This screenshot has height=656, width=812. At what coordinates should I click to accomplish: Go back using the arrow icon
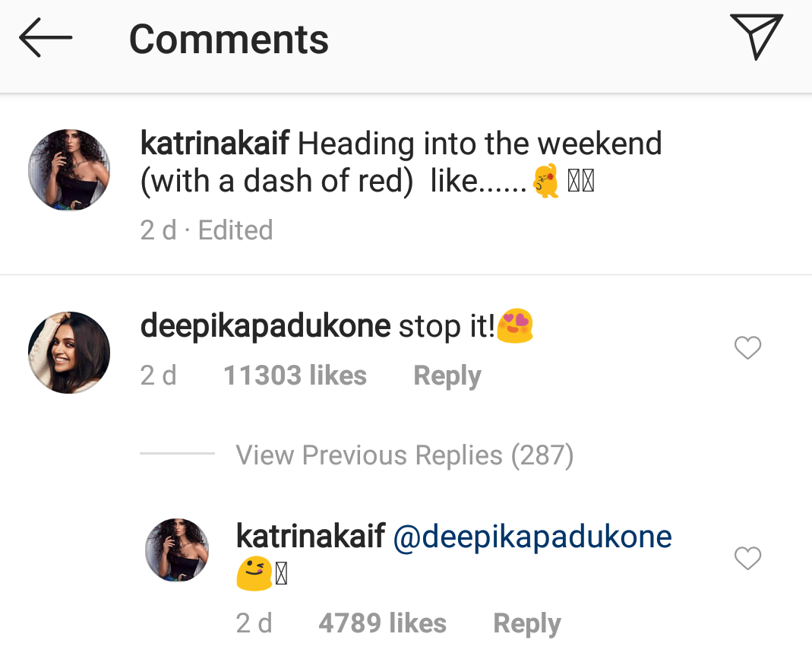pos(46,37)
